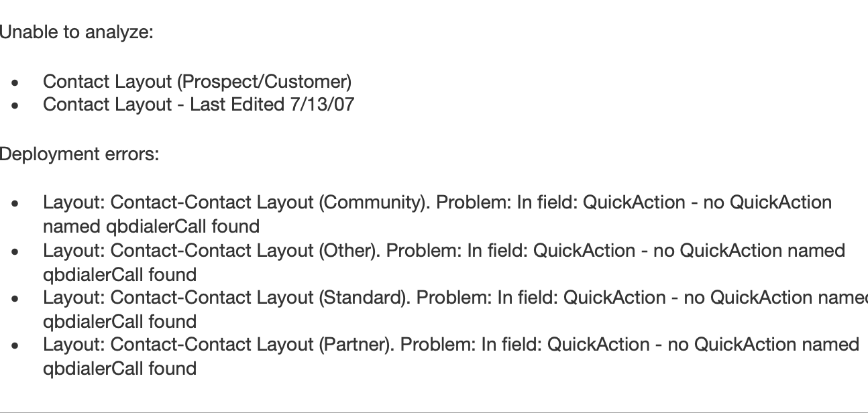Click the bullet before the Prospect/Customer item
868x413 pixels.
(15, 83)
